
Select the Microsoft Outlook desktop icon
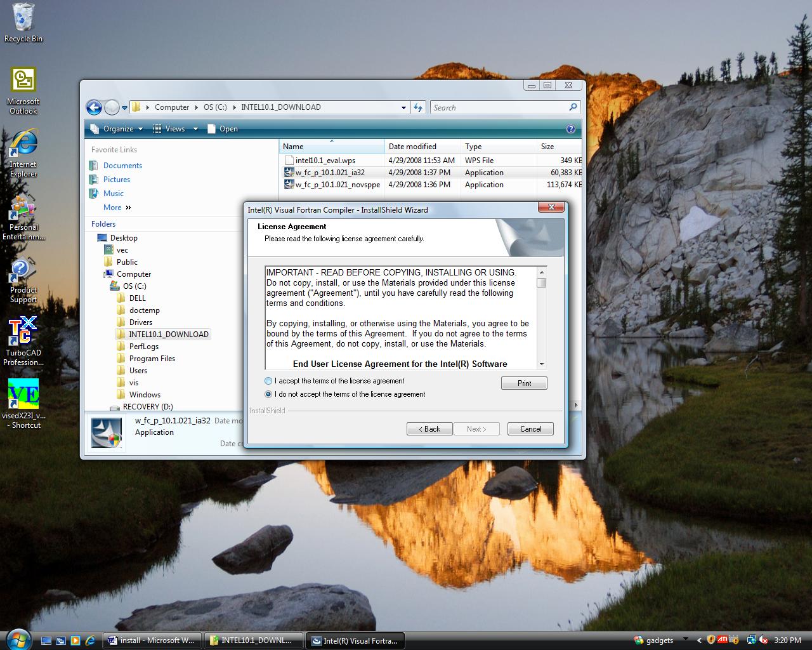[23, 91]
